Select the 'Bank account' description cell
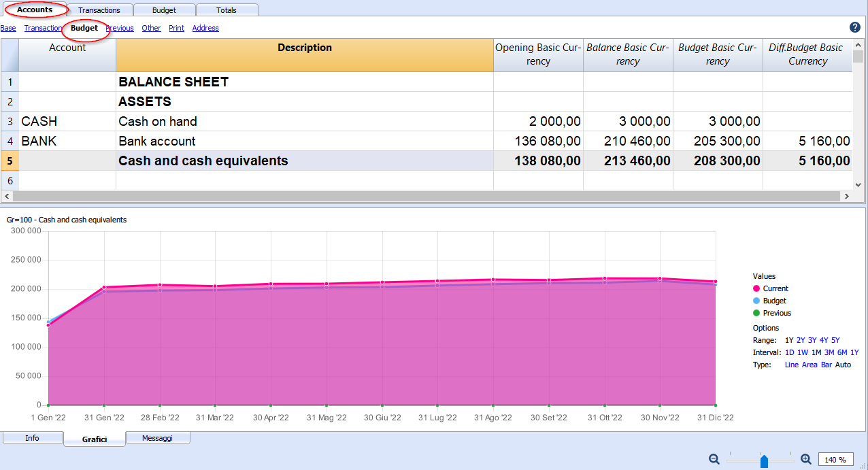Image resolution: width=868 pixels, height=470 pixels. click(x=305, y=141)
